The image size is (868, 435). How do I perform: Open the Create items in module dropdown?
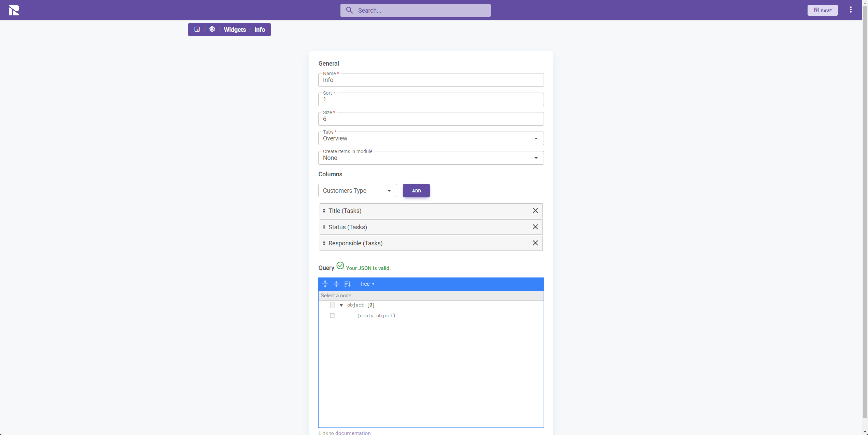tap(431, 158)
